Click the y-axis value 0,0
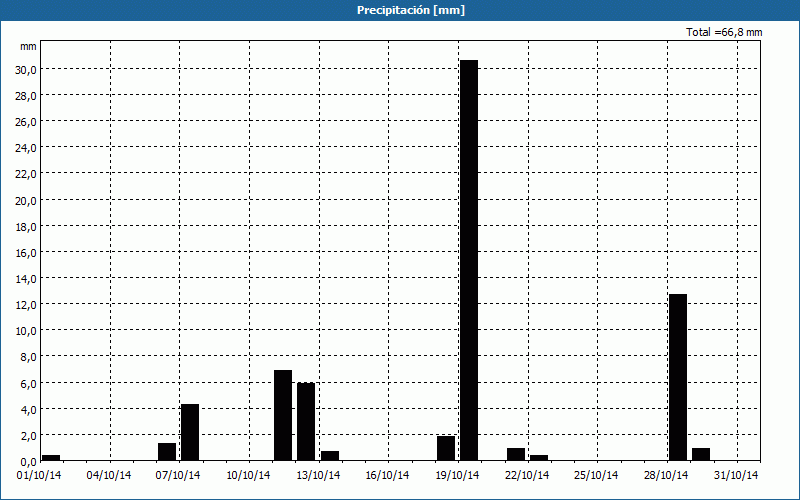The image size is (800, 500). [x=28, y=461]
